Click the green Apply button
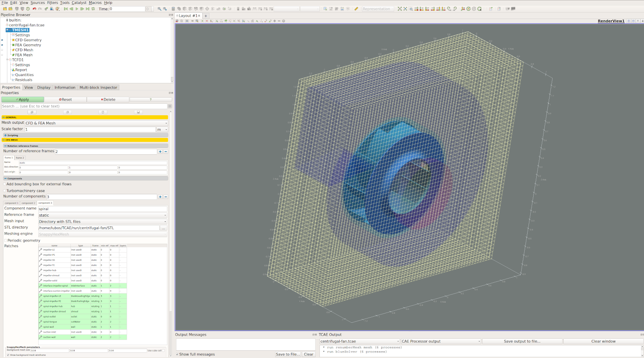This screenshot has height=358, width=644. pos(22,100)
